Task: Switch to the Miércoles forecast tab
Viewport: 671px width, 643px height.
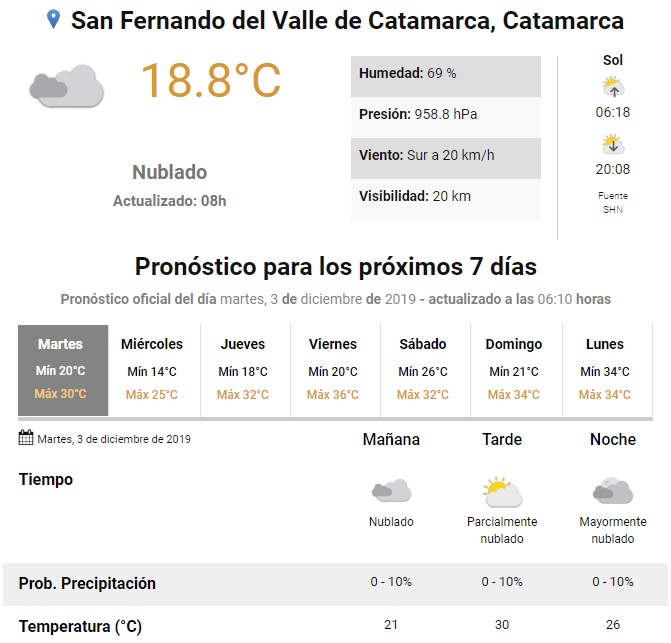Action: [x=151, y=369]
